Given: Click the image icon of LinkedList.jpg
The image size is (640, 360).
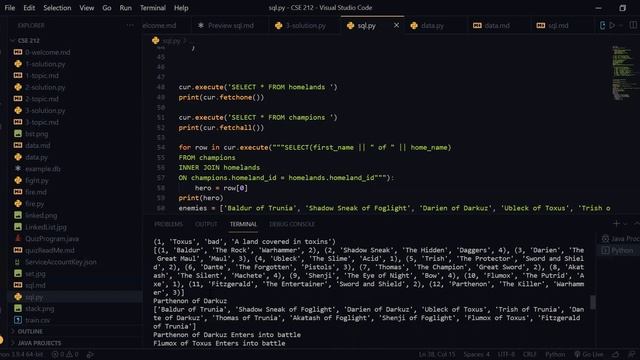Looking at the screenshot, I should [18, 227].
